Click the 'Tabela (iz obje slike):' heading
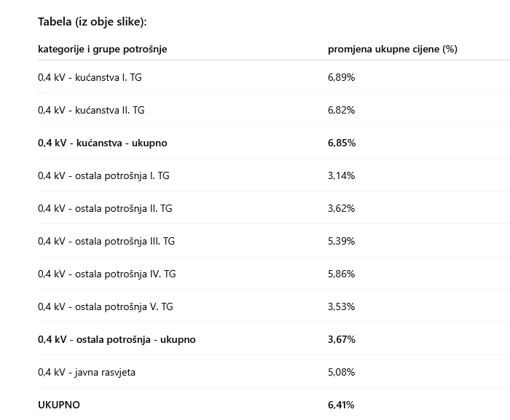510x420 pixels. point(93,22)
